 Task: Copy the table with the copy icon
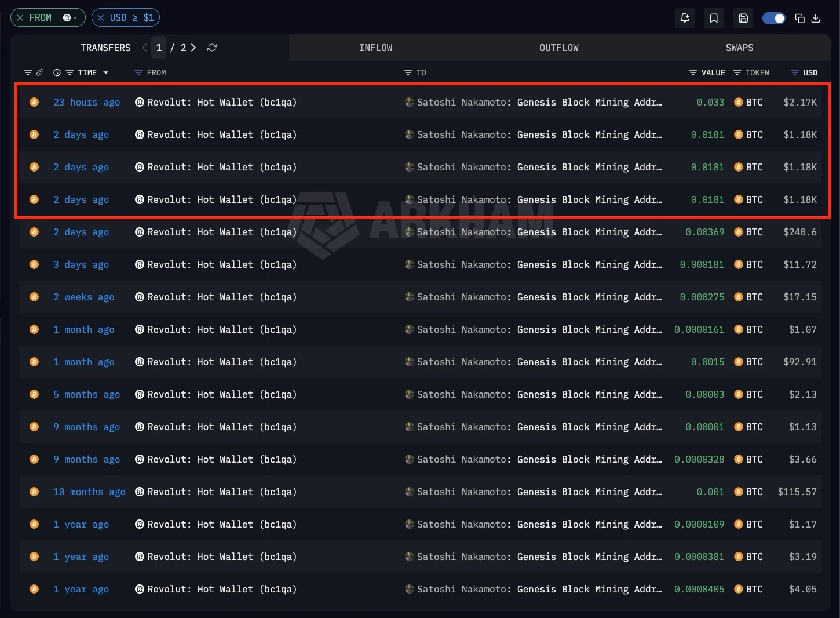point(800,18)
